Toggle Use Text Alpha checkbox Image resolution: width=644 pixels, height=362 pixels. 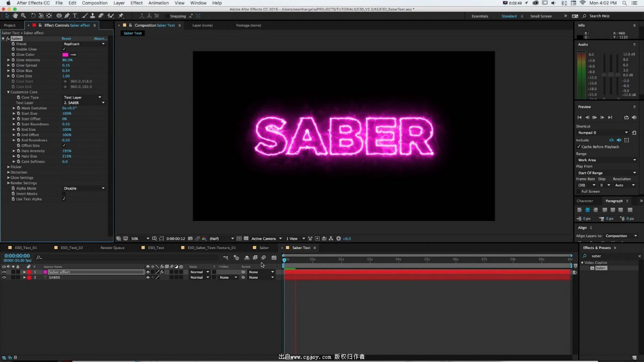[64, 199]
